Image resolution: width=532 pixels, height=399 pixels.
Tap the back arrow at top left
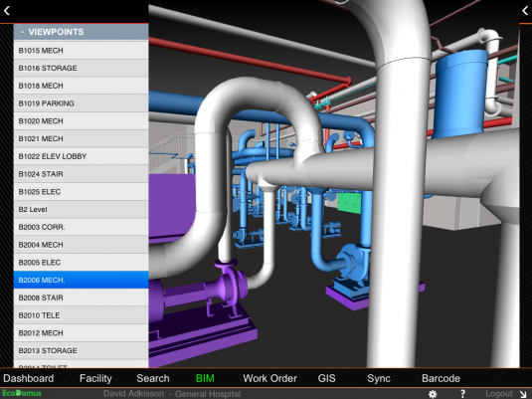coord(6,11)
